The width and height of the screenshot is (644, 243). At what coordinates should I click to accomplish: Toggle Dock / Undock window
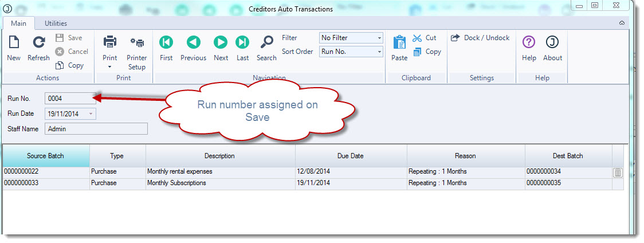pos(480,38)
